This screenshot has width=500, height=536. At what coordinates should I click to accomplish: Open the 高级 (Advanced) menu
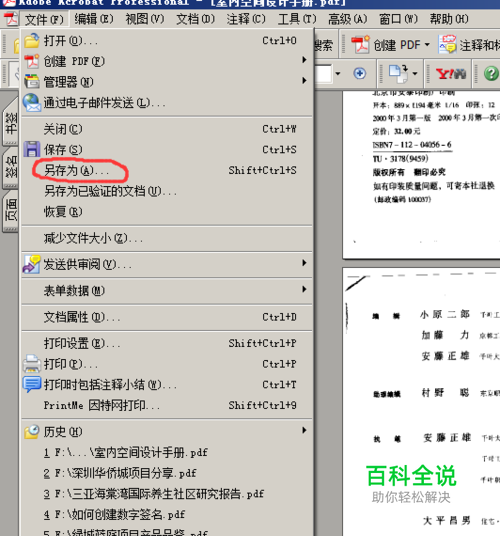point(347,19)
